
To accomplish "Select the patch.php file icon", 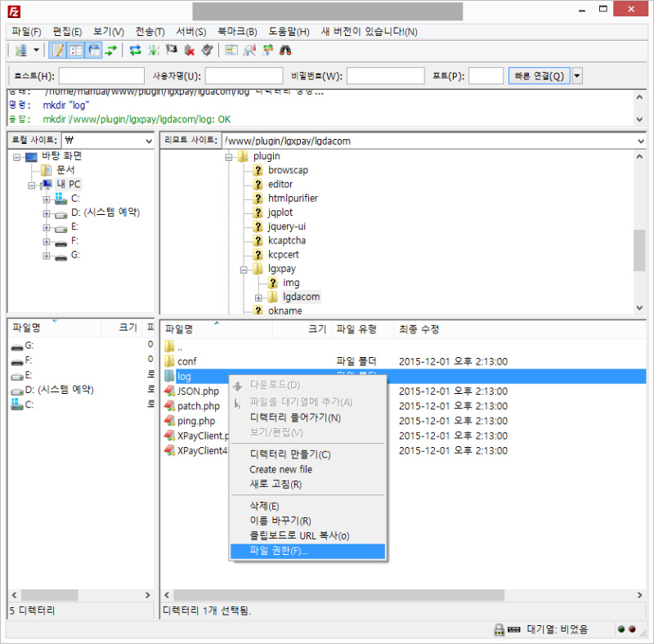I will pos(169,406).
